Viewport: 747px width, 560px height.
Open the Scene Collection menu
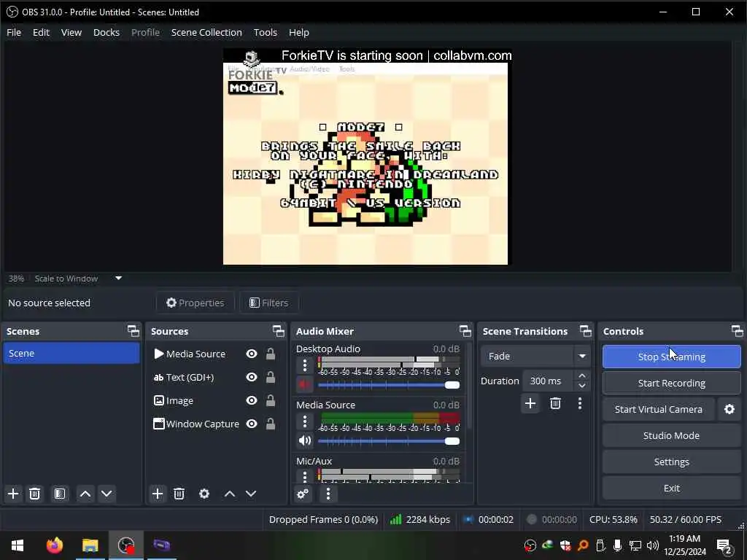point(206,32)
